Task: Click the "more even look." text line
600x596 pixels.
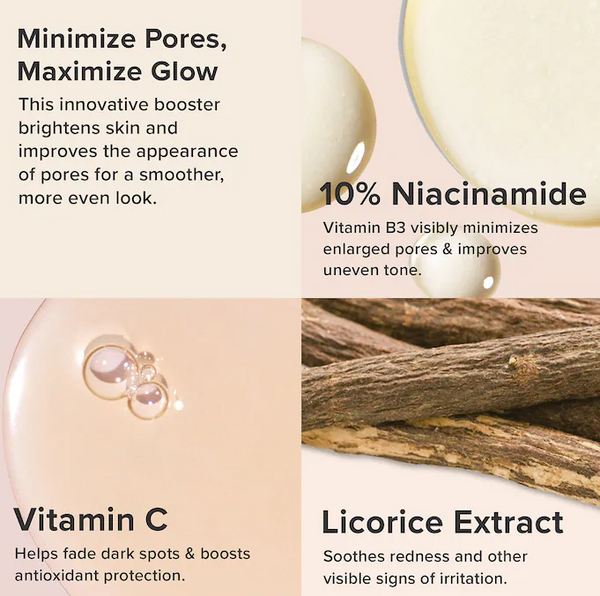Action: pyautogui.click(x=88, y=198)
